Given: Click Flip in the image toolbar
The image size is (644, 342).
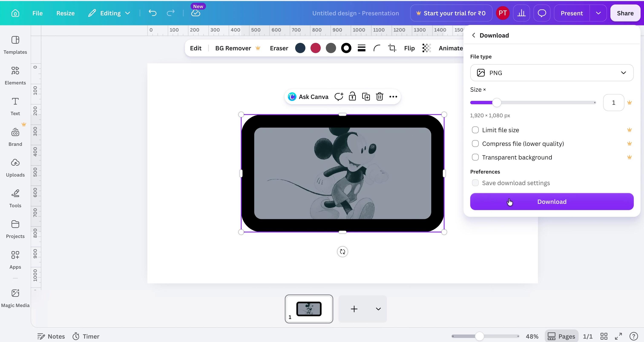Looking at the screenshot, I should (x=409, y=48).
